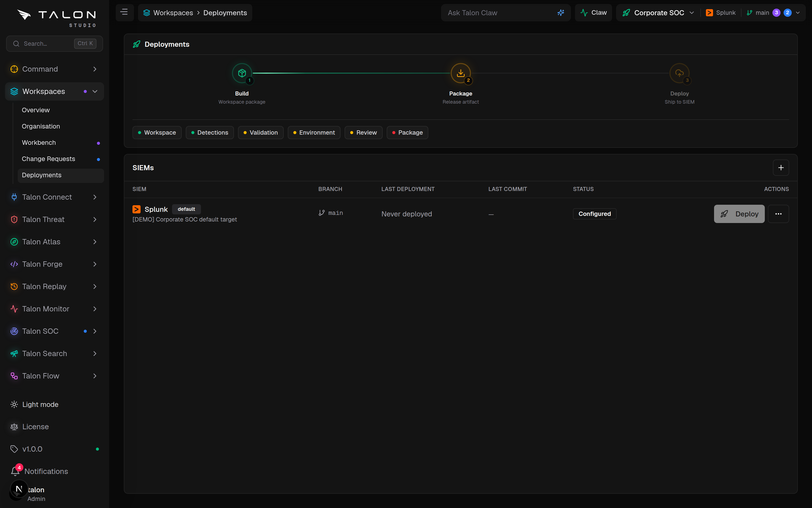Open the Corporate SOC workspace dropdown

tap(658, 13)
